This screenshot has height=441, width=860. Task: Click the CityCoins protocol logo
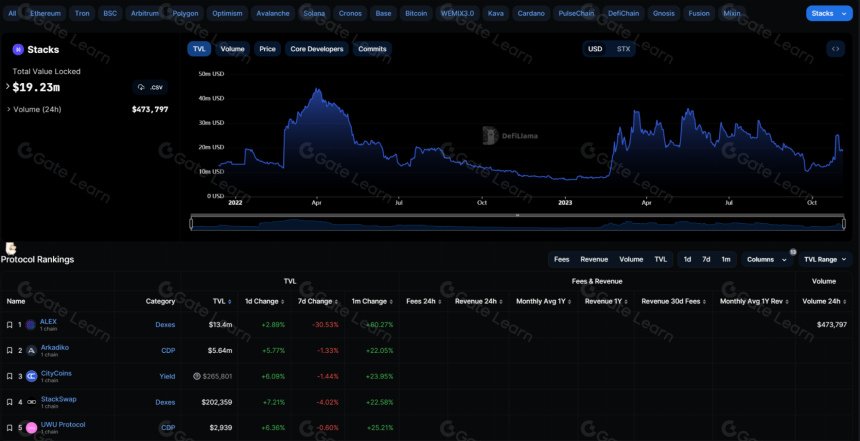31,376
